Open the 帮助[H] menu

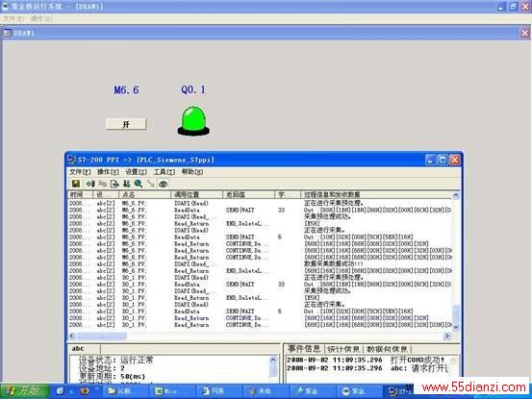tap(192, 172)
